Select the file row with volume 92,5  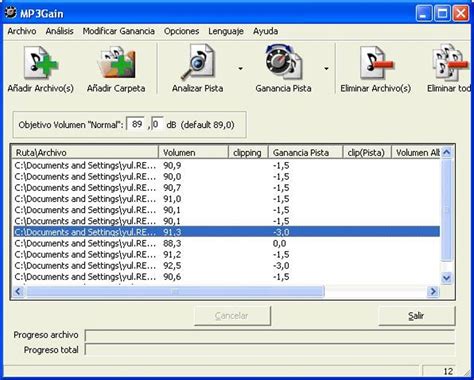point(227,266)
